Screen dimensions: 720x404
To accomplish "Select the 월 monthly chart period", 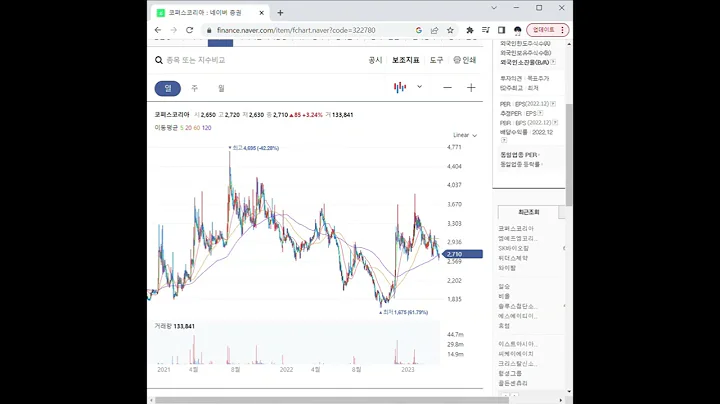I will [221, 88].
